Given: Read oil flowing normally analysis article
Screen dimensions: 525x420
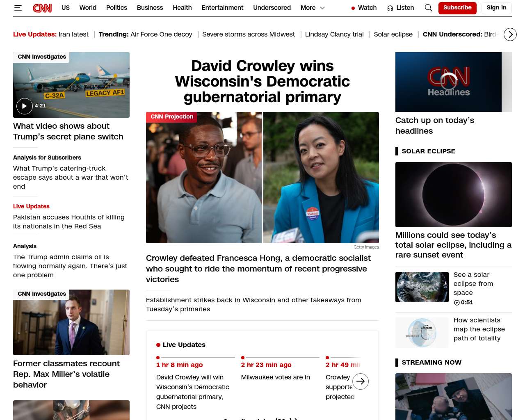Looking at the screenshot, I should [x=70, y=266].
